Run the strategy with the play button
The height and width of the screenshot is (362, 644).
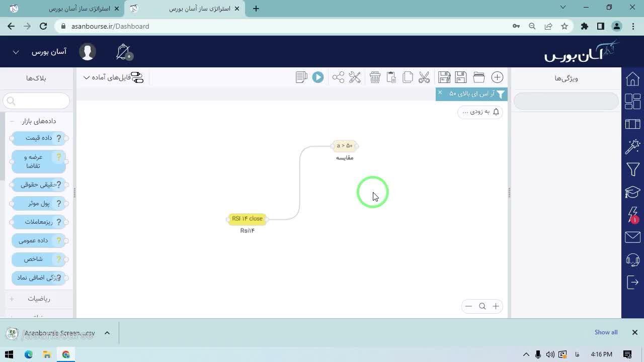coord(318,77)
